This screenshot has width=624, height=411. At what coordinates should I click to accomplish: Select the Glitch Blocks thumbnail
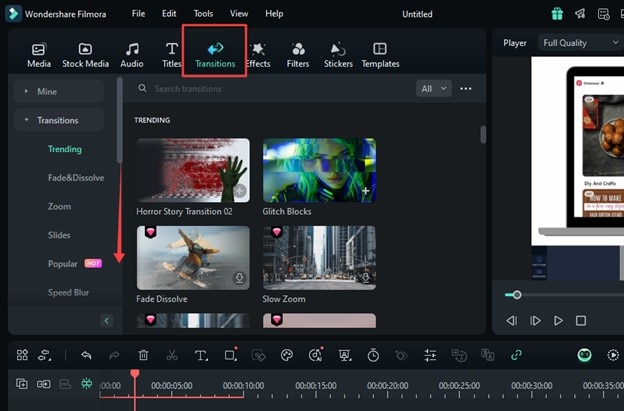319,170
